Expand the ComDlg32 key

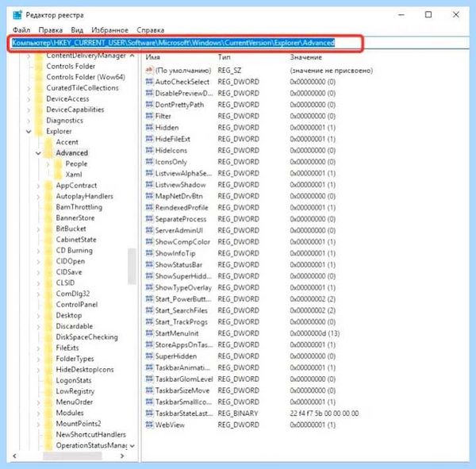point(38,294)
